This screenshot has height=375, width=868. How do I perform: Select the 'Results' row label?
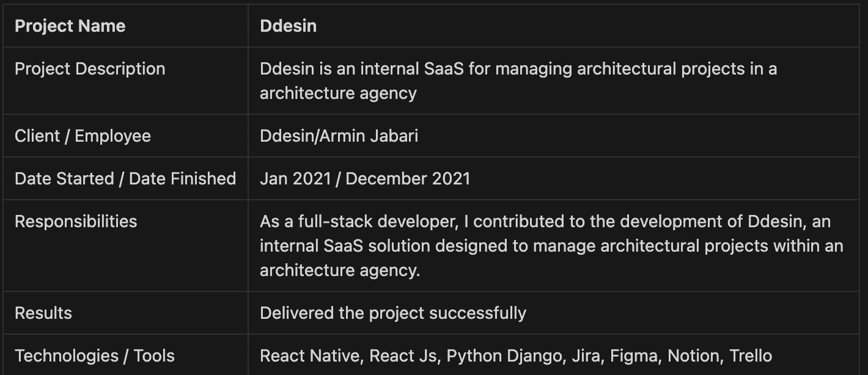coord(43,313)
